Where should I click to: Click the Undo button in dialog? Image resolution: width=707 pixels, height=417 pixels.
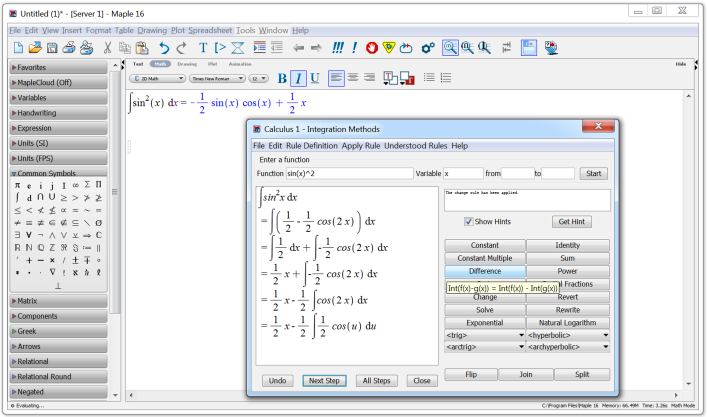(x=277, y=380)
